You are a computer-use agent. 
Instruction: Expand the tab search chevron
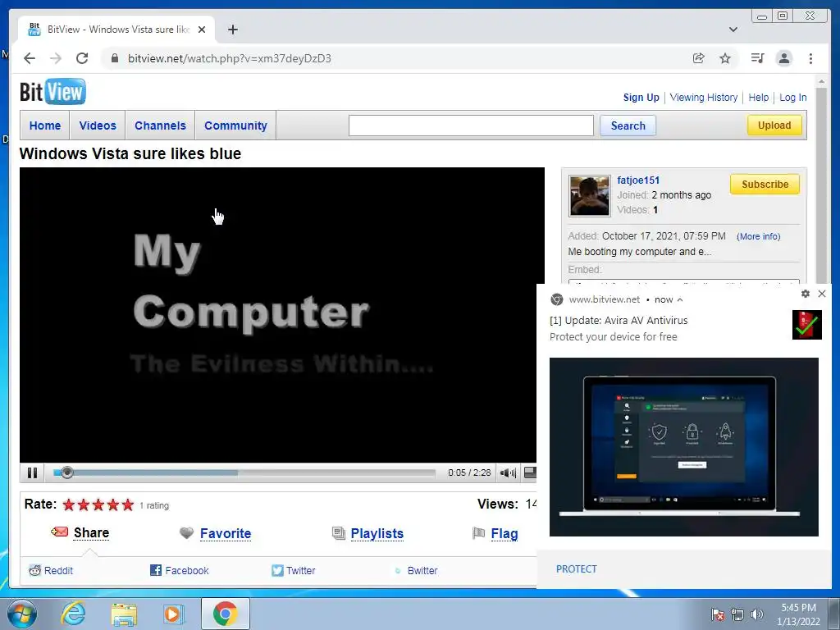(x=733, y=30)
